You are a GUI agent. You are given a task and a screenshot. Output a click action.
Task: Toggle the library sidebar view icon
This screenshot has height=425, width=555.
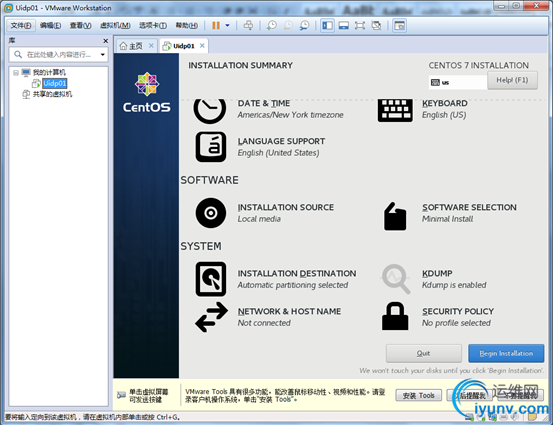pos(327,25)
